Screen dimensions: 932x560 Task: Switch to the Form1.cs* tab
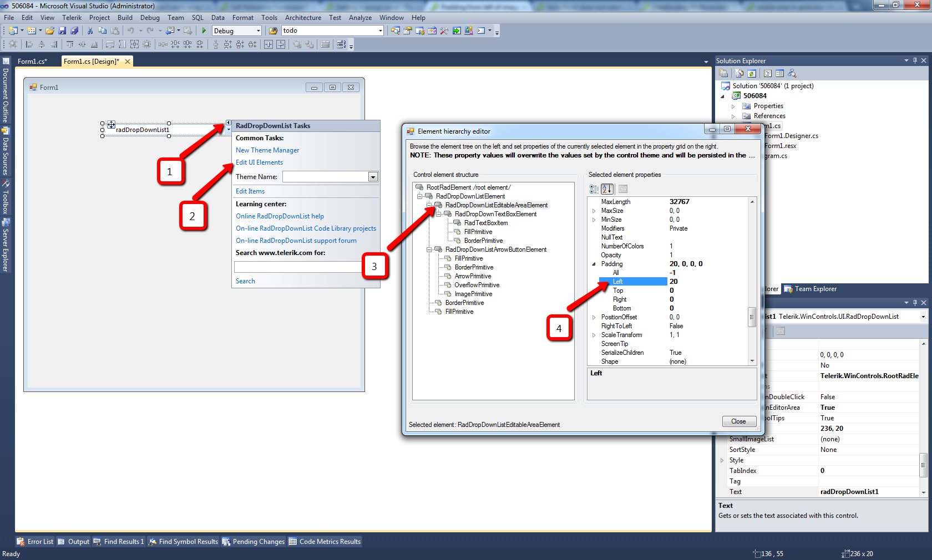[x=32, y=62]
